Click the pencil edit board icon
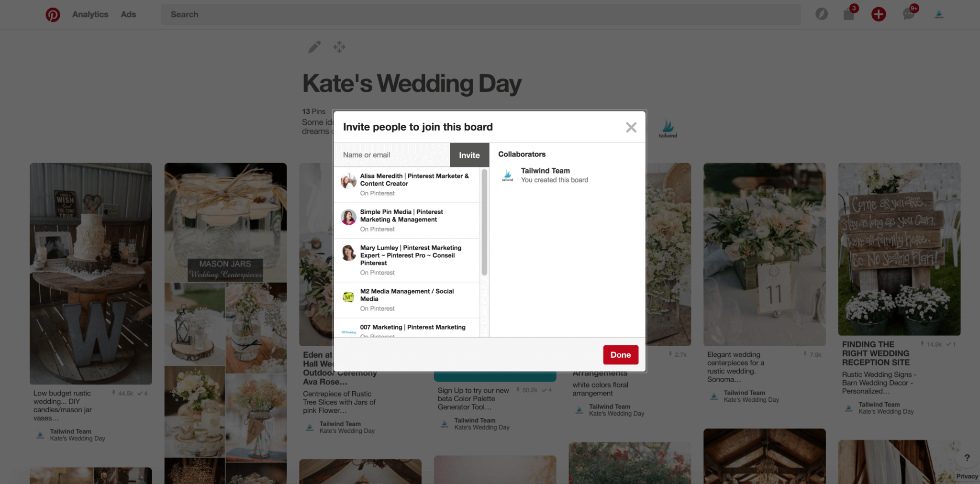 click(x=314, y=47)
